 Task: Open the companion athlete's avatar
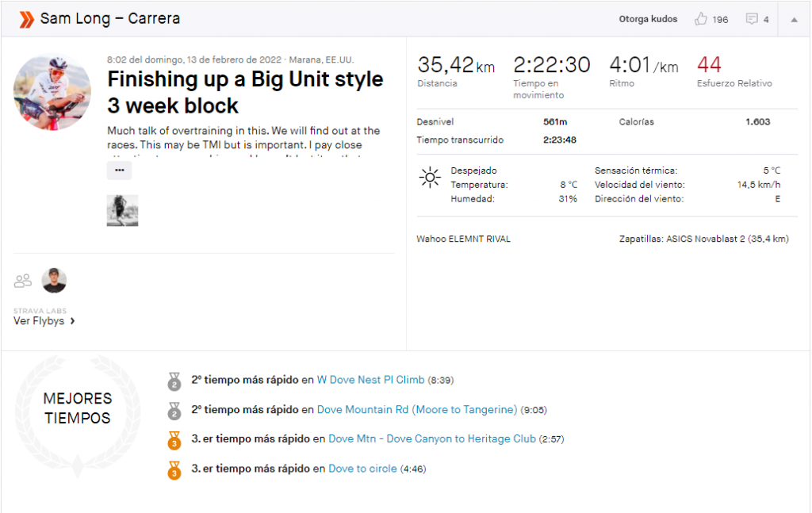54,281
